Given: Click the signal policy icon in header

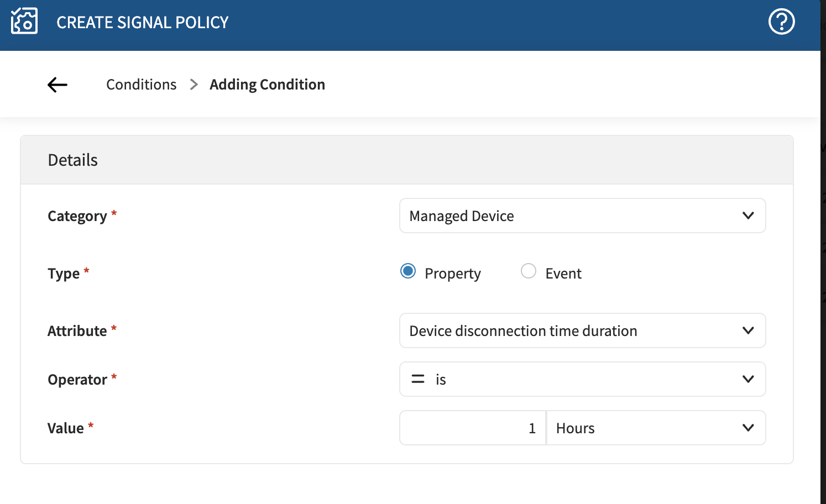Looking at the screenshot, I should point(24,22).
